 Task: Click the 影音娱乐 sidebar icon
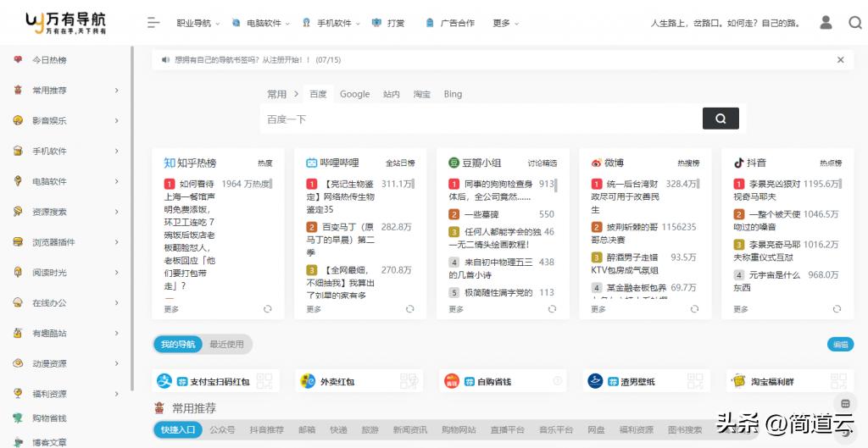tap(19, 120)
